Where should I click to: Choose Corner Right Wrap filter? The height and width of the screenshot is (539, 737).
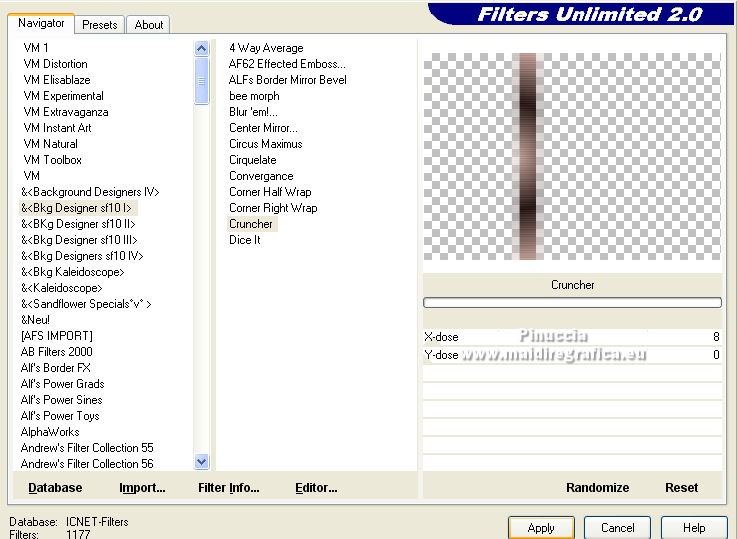pyautogui.click(x=273, y=208)
